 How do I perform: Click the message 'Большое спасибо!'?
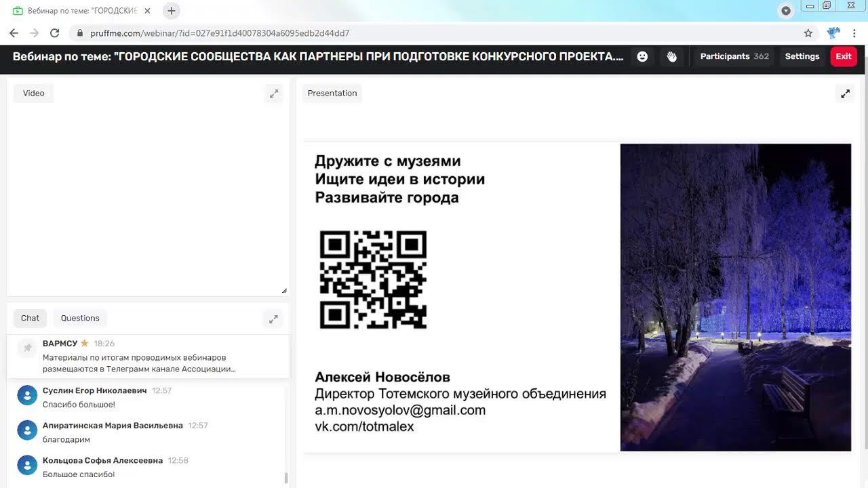(79, 474)
